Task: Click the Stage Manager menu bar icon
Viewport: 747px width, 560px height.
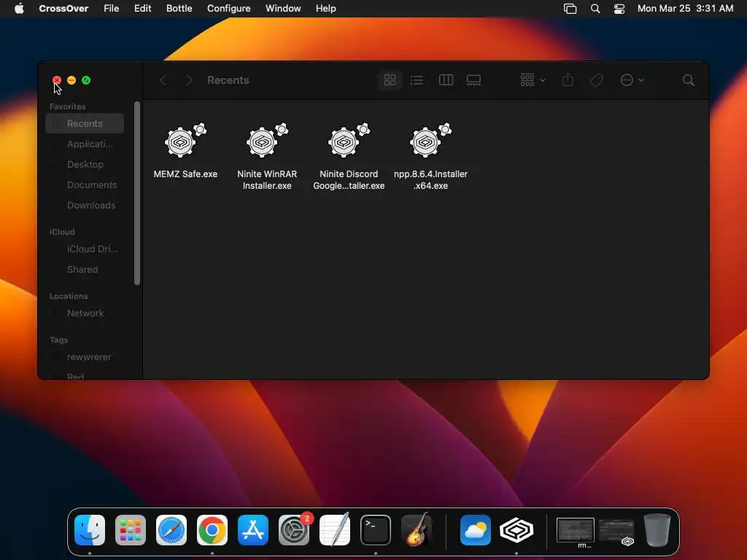Action: [x=570, y=9]
